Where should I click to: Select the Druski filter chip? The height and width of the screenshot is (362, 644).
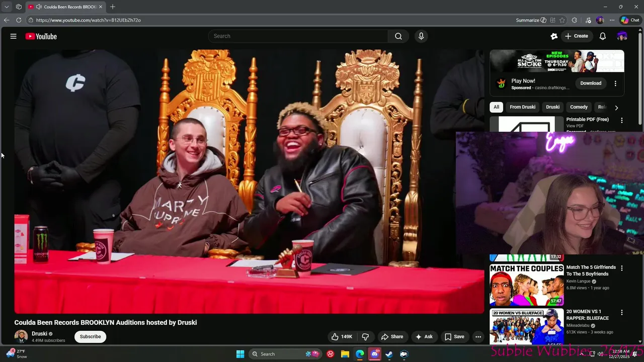pyautogui.click(x=552, y=107)
